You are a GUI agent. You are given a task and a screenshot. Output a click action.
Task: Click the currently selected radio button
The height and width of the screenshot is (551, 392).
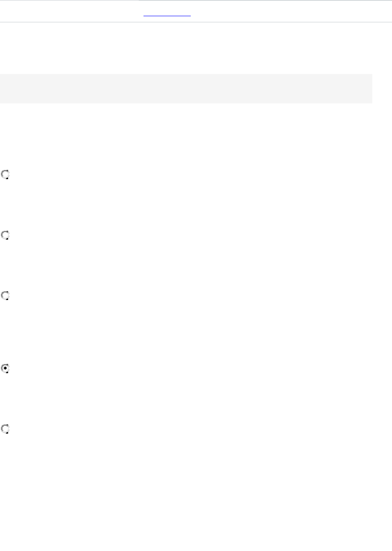coord(6,369)
